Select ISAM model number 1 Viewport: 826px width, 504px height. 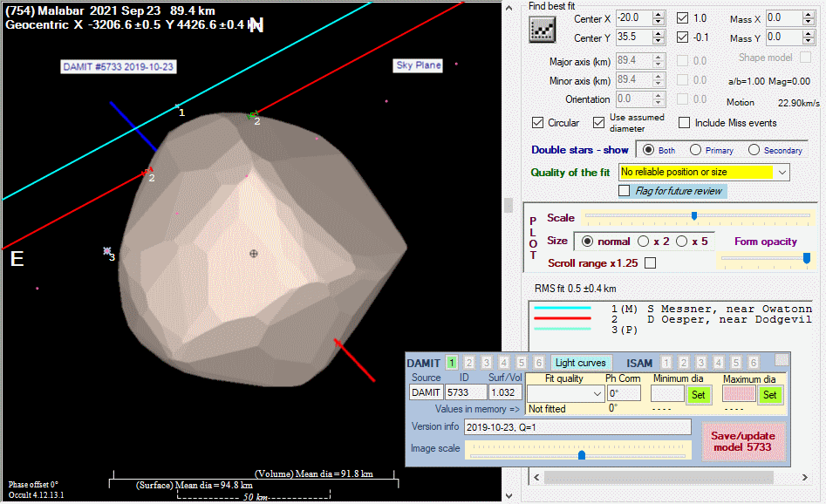tap(667, 363)
